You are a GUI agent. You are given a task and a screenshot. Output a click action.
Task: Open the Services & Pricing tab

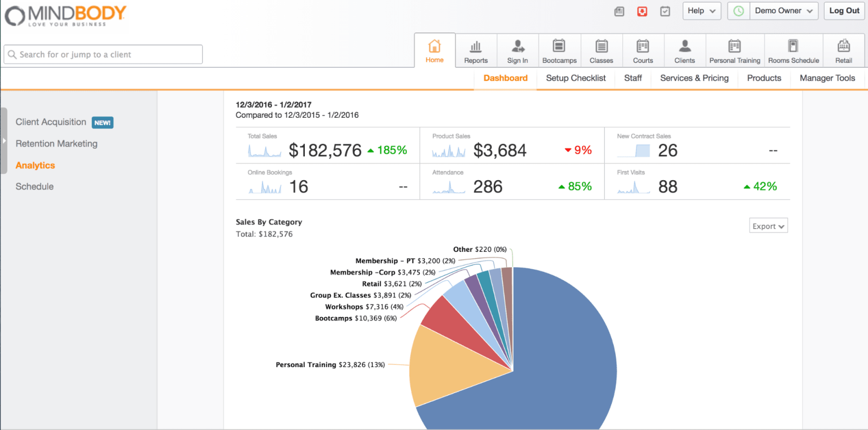click(694, 78)
